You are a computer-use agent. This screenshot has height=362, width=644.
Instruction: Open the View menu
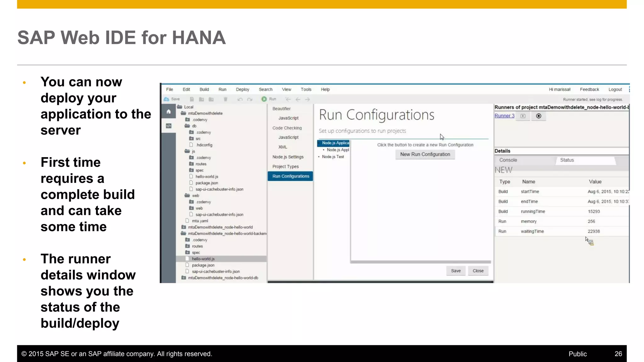click(286, 90)
